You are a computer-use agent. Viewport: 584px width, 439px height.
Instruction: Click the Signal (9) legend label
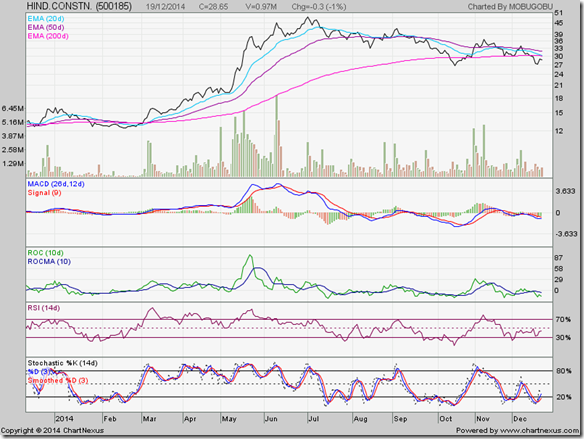pos(44,193)
